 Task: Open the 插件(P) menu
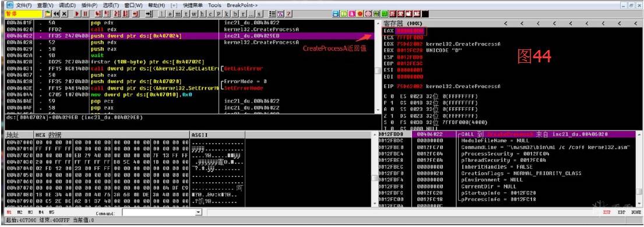pos(89,5)
